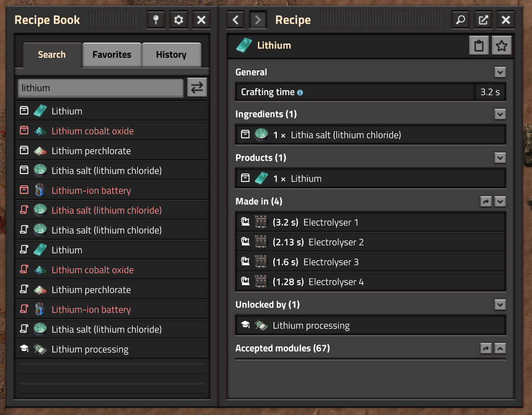Collapse the Made in section

pos(500,201)
